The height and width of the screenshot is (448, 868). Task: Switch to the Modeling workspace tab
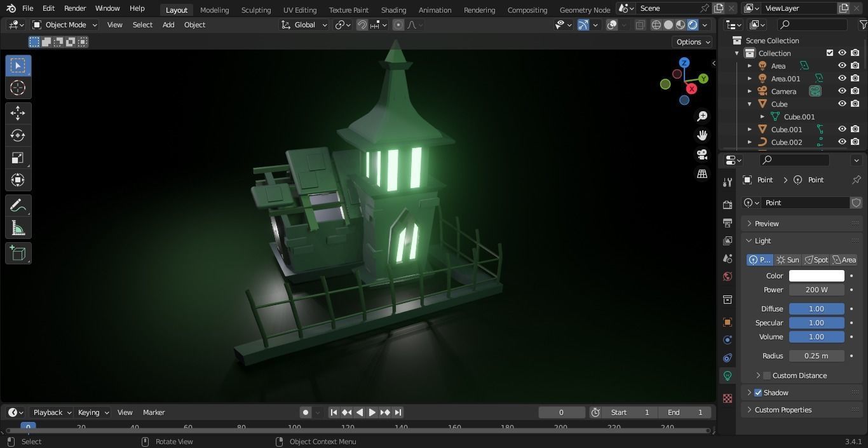click(214, 10)
